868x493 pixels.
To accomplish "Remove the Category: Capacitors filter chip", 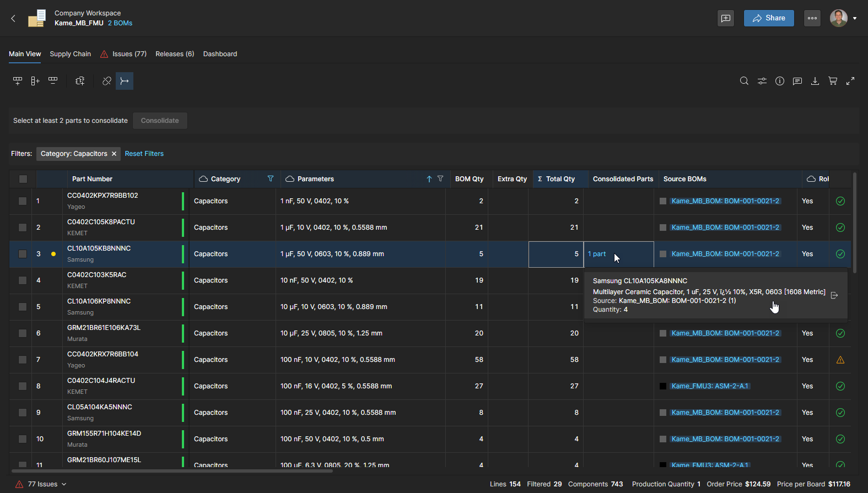I will click(114, 154).
